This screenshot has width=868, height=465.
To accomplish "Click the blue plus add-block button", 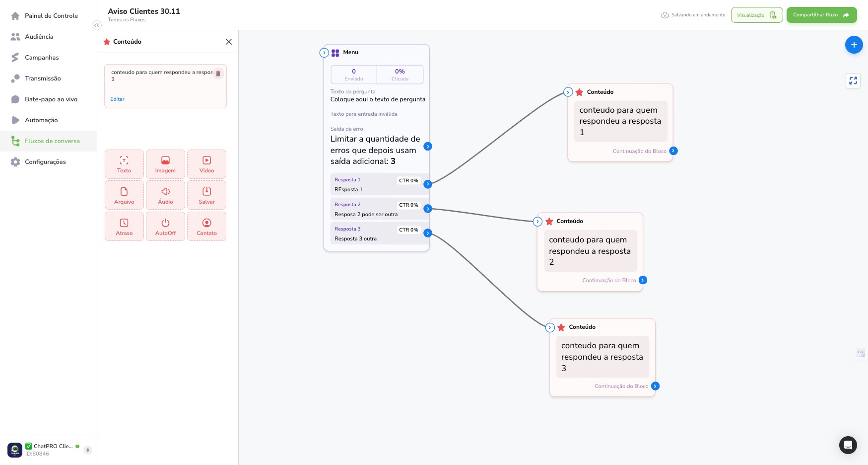I will [854, 45].
